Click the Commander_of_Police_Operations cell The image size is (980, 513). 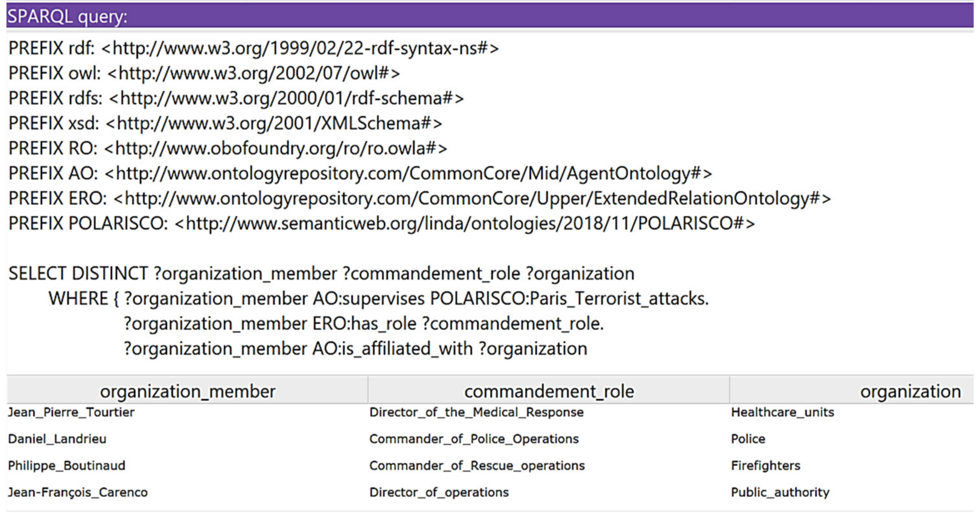click(474, 439)
